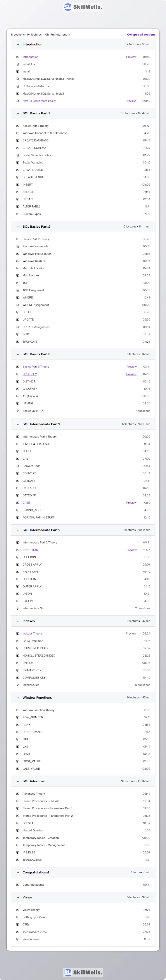Select the DENSE_RANK lecture row
The height and width of the screenshot is (980, 166).
(x=83, y=732)
